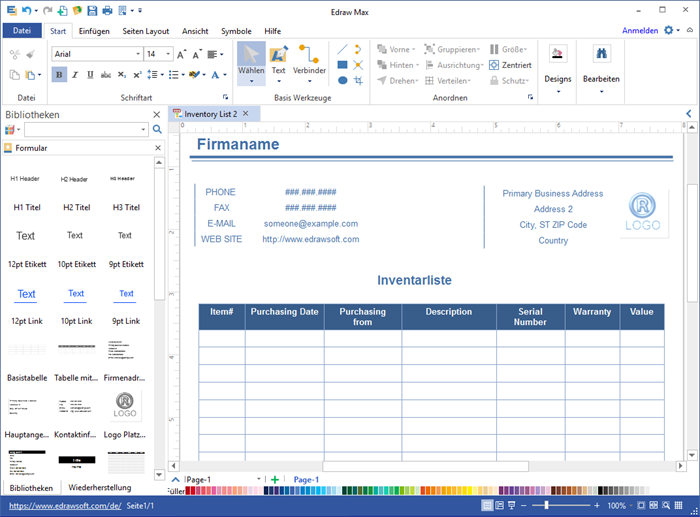Select the H1 Titel library shape
The image size is (700, 517).
26,207
